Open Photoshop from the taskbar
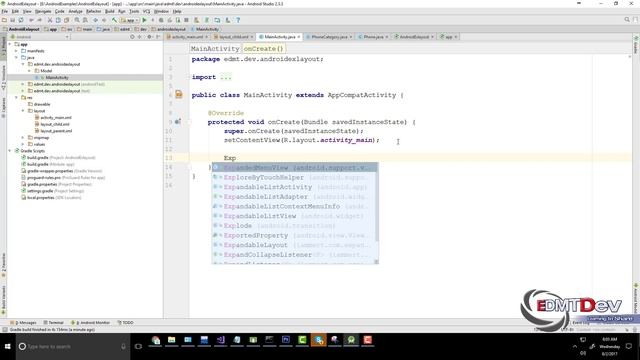The width and height of the screenshot is (640, 360). coord(286,340)
